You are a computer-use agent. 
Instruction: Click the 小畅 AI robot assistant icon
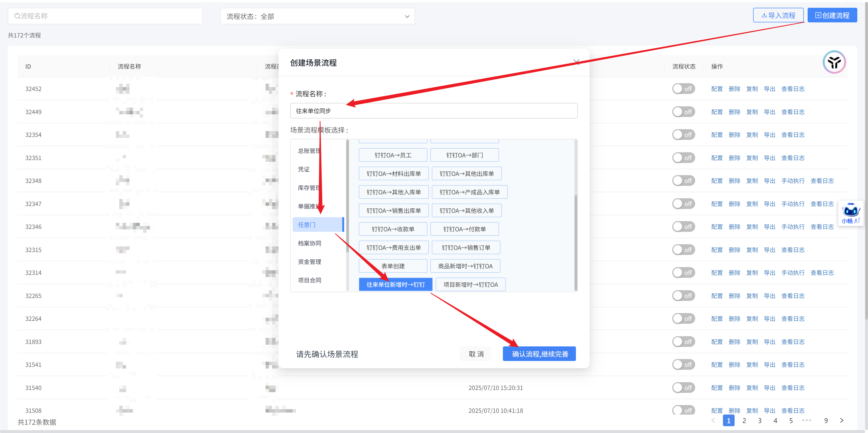pyautogui.click(x=850, y=211)
